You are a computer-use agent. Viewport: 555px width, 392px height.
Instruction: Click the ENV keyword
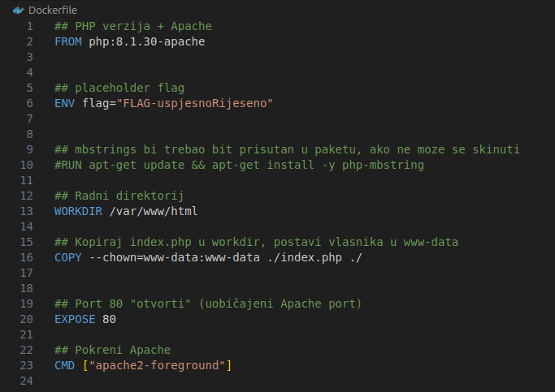[65, 103]
